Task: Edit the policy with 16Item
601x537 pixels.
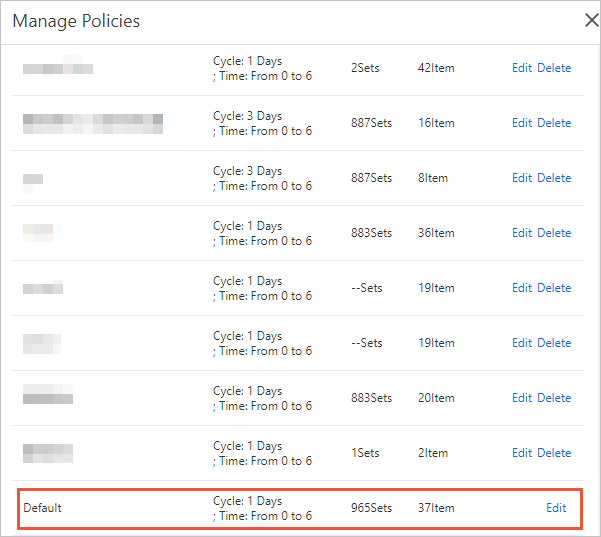Action: pyautogui.click(x=522, y=123)
